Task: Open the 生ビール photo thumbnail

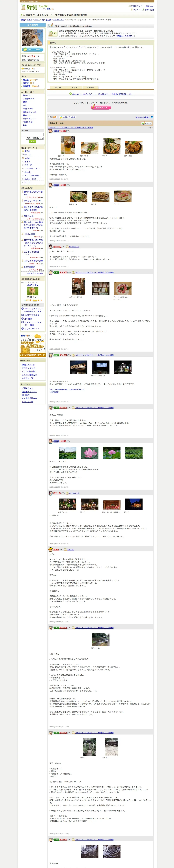Action: point(67,145)
